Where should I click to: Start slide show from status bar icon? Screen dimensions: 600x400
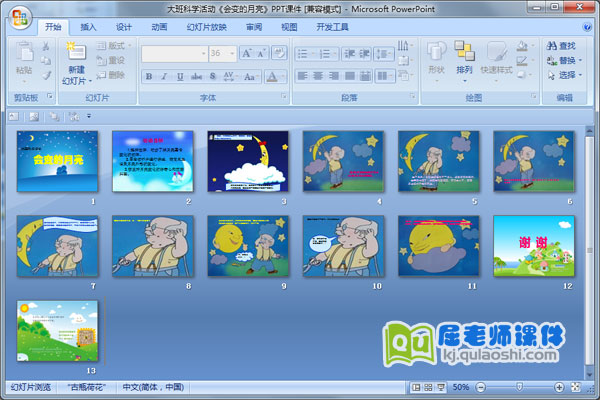pos(440,387)
